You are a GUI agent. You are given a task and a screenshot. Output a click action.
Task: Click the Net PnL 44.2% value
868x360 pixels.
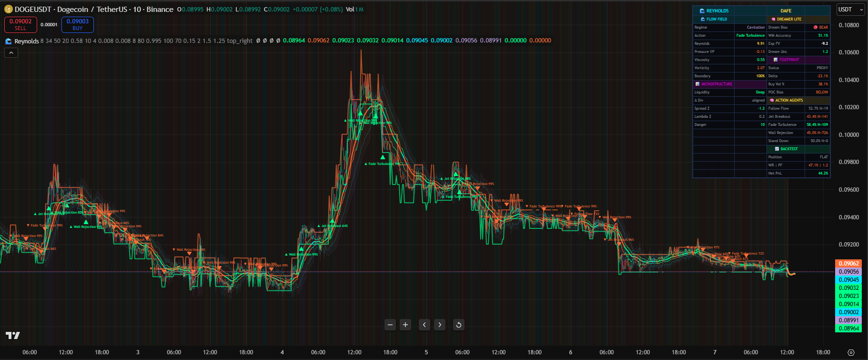click(823, 173)
